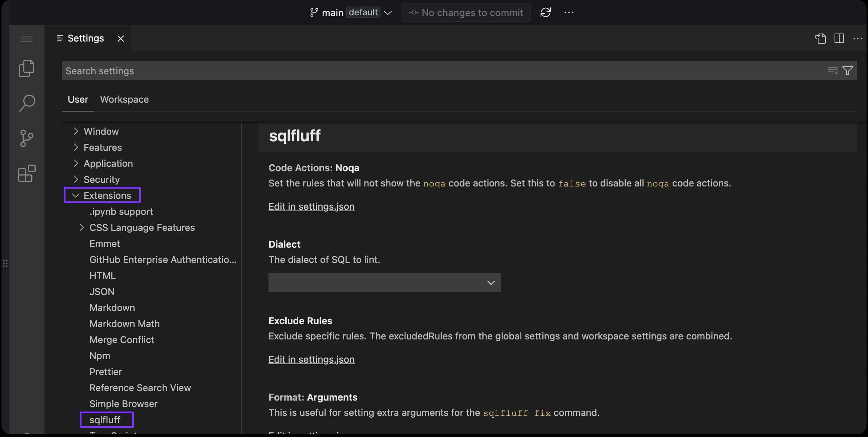Switch to the User settings tab

pyautogui.click(x=78, y=99)
